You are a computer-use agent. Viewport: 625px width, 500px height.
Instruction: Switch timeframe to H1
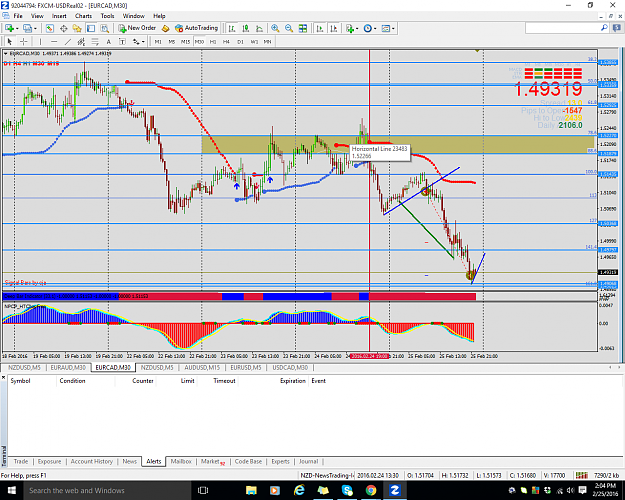[213, 41]
